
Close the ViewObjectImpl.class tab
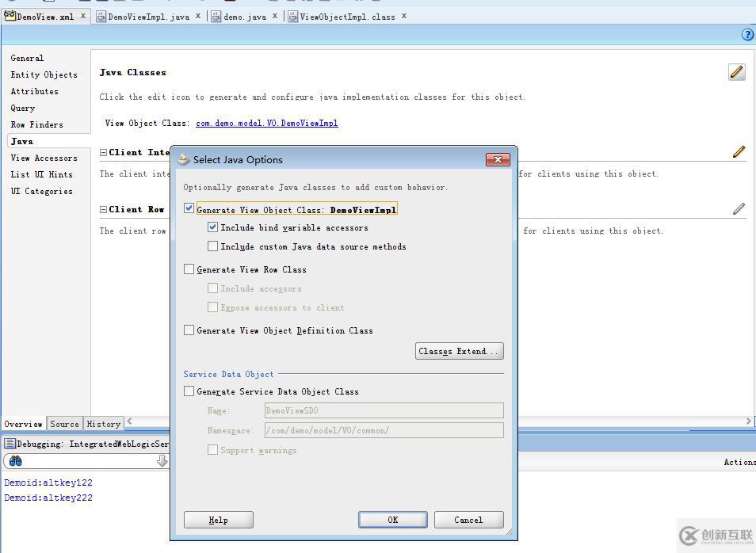[x=404, y=16]
